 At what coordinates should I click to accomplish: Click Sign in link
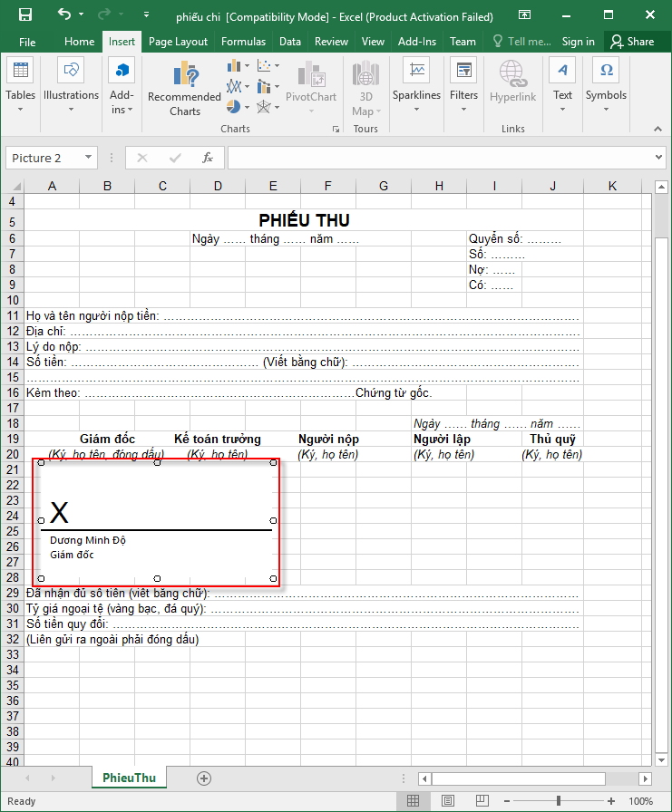578,42
